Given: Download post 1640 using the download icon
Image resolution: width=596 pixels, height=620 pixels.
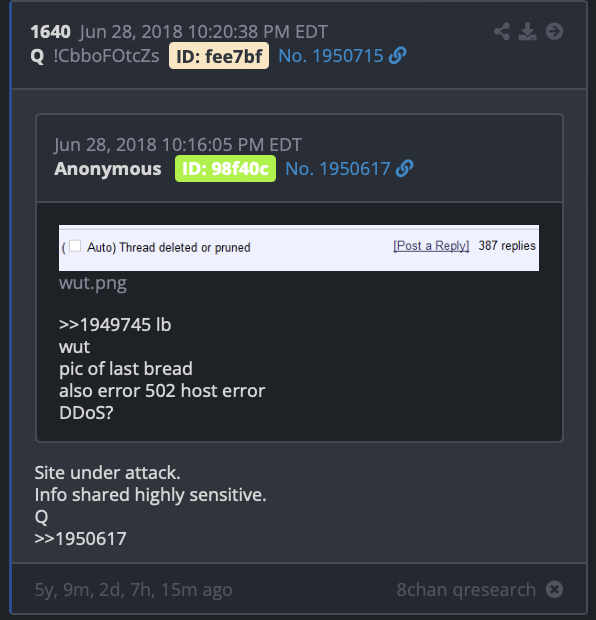Looking at the screenshot, I should click(x=527, y=32).
